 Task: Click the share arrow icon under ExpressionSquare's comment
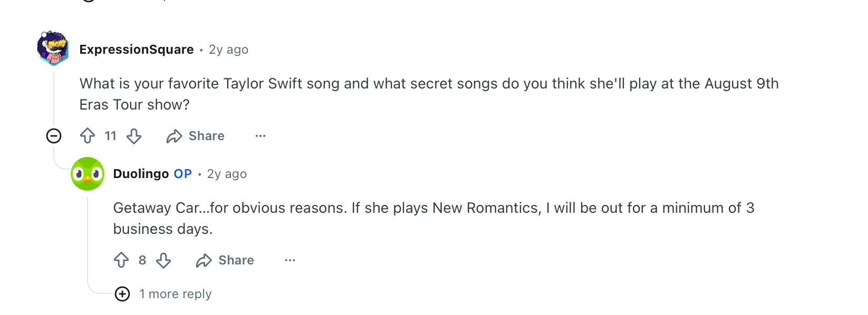(174, 136)
